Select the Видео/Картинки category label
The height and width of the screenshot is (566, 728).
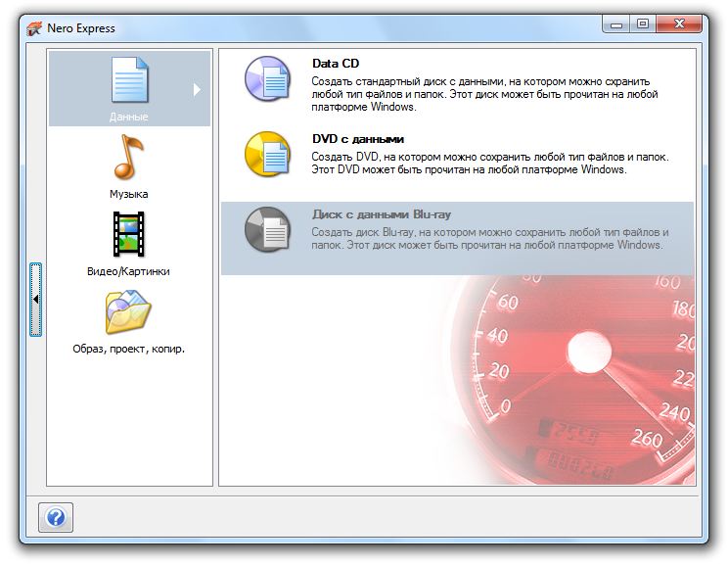coord(128,271)
